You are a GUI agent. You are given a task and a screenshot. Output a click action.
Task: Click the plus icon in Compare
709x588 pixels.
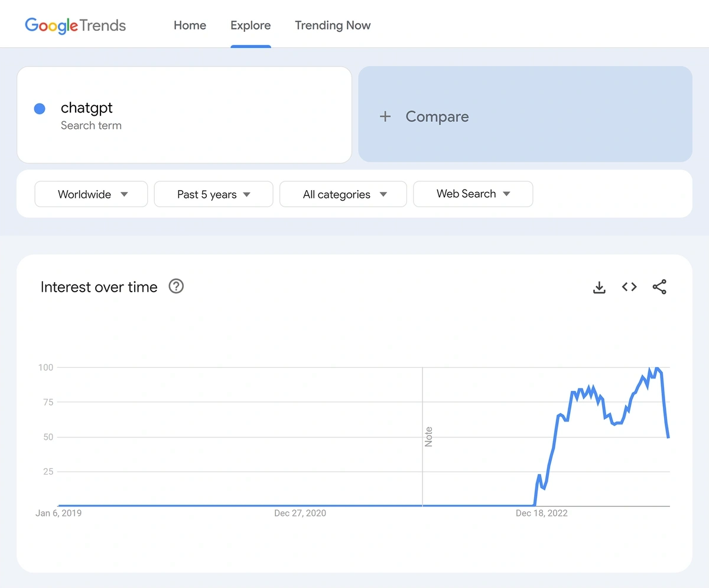pos(385,117)
